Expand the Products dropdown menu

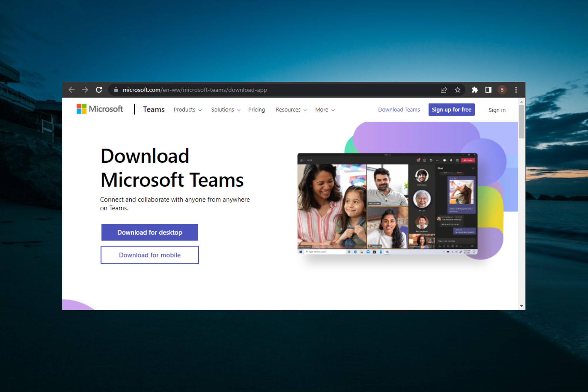pyautogui.click(x=187, y=109)
